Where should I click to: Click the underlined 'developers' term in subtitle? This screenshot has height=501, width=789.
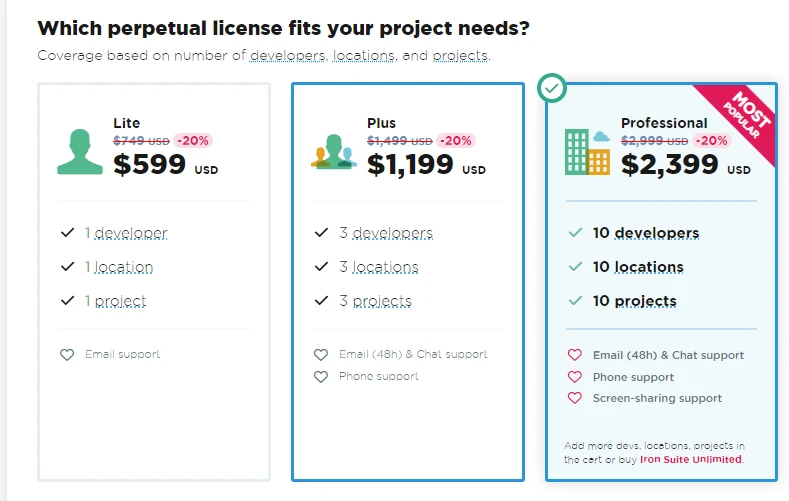(288, 55)
